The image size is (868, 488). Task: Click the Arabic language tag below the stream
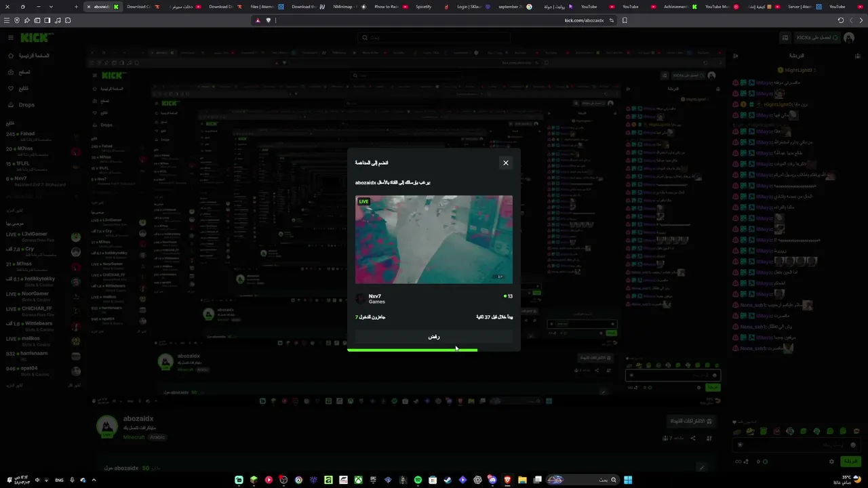tap(157, 437)
